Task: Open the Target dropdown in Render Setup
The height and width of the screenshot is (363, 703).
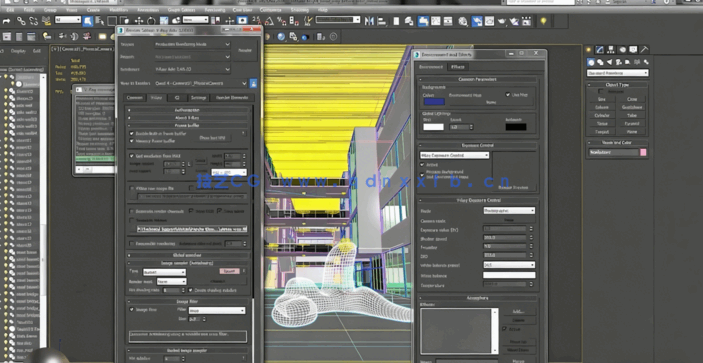Action: 192,44
